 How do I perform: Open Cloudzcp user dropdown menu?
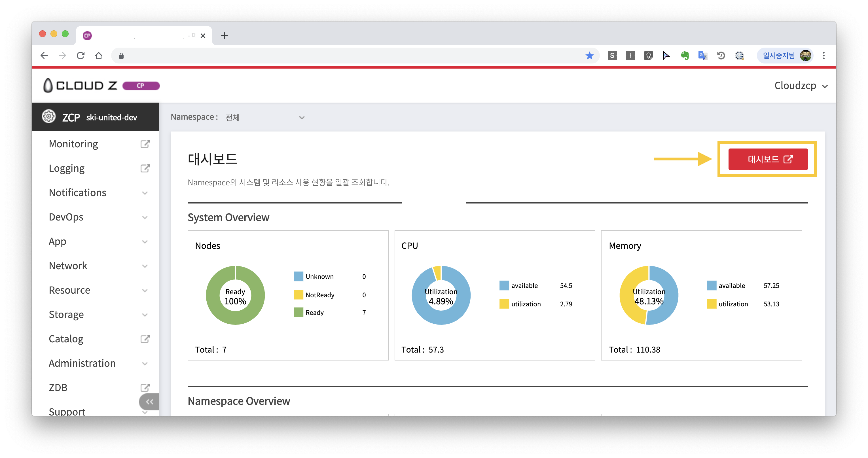[800, 86]
